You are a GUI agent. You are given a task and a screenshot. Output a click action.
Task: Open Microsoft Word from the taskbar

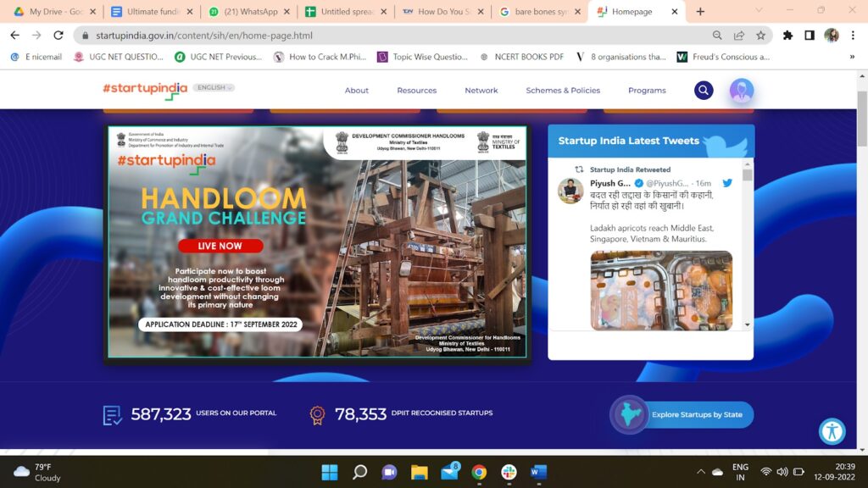tap(538, 472)
